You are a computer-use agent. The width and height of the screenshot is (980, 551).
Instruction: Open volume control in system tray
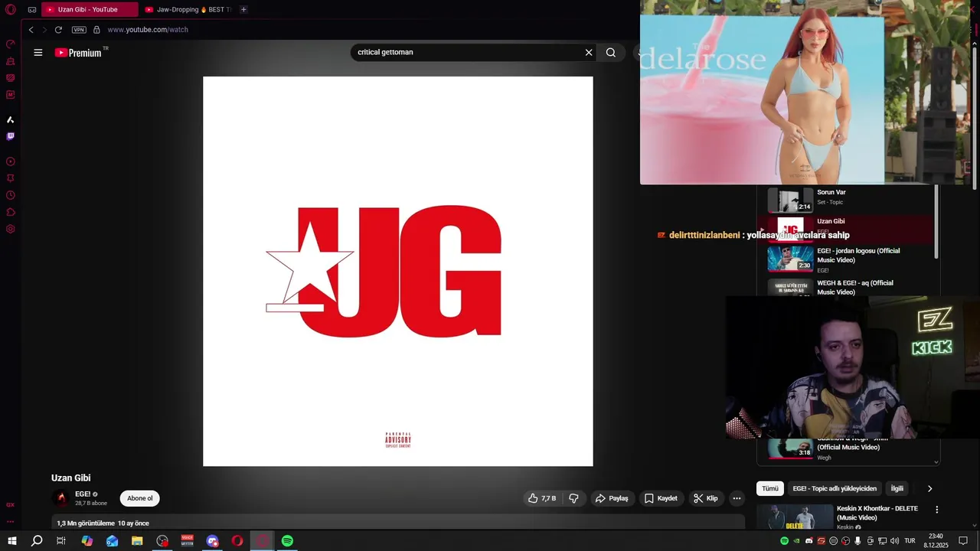click(894, 541)
